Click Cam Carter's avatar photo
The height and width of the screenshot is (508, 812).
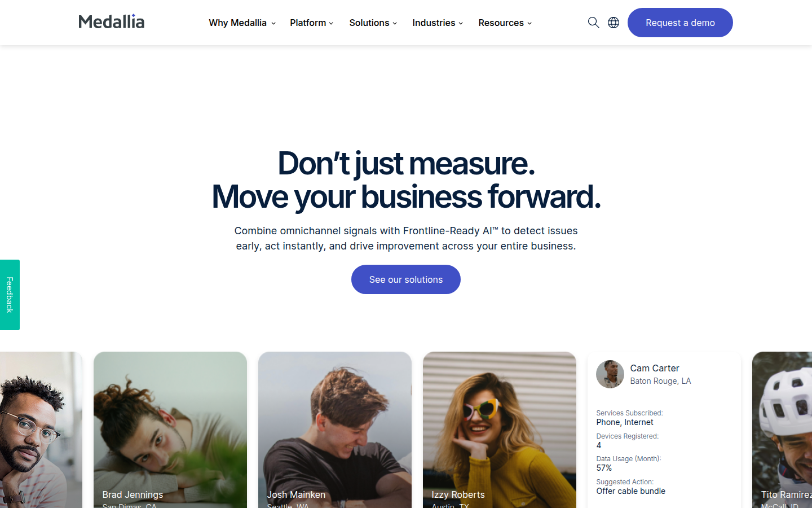(610, 374)
